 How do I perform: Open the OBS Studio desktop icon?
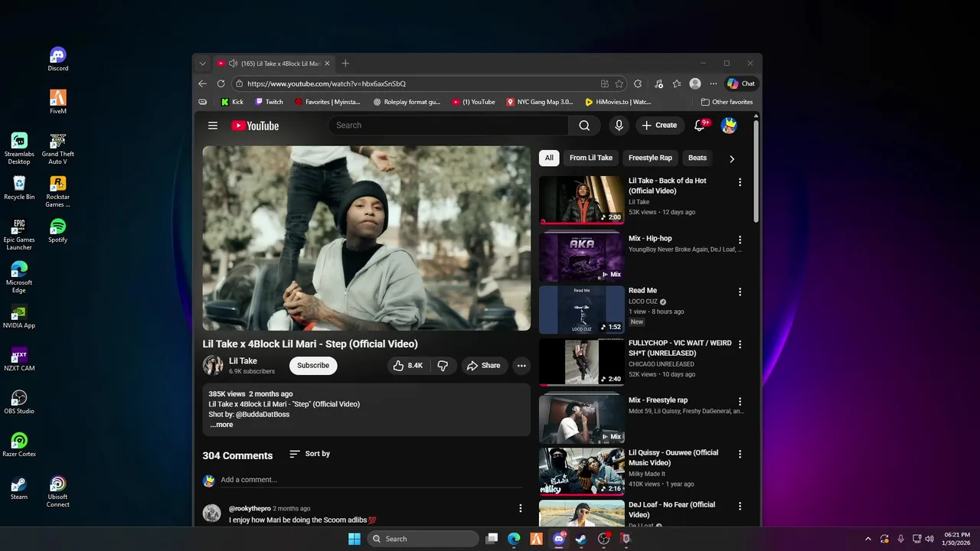tap(19, 402)
